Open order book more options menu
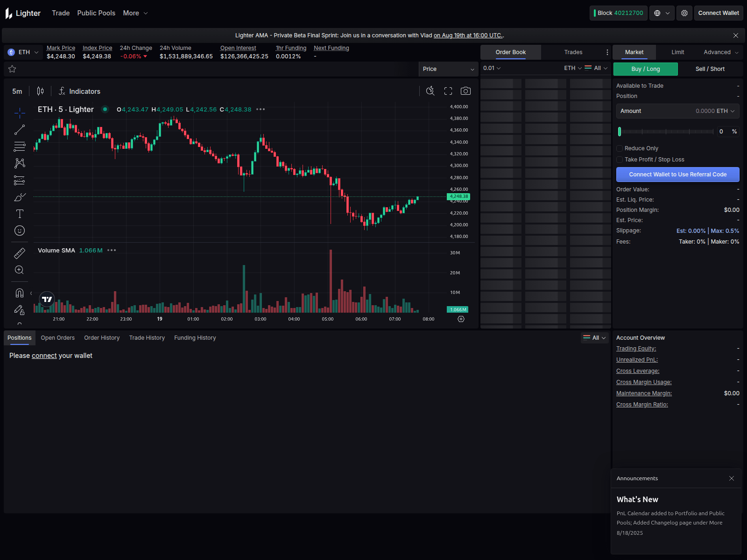 (607, 52)
